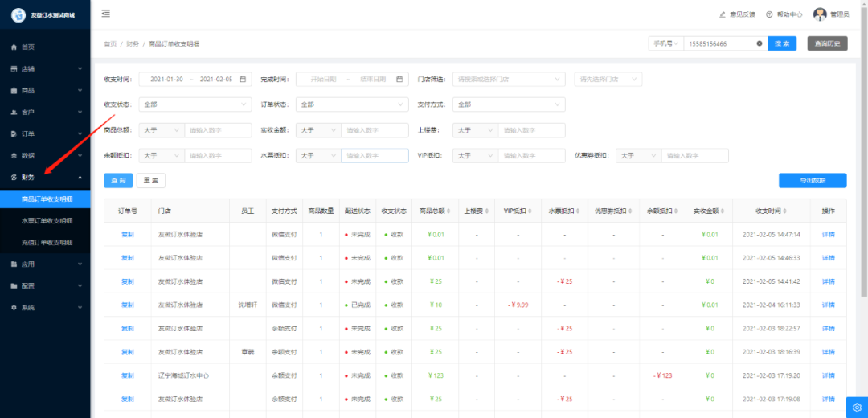Open the 手机号 search type dropdown
Viewport: 868px width, 418px height.
coord(666,43)
